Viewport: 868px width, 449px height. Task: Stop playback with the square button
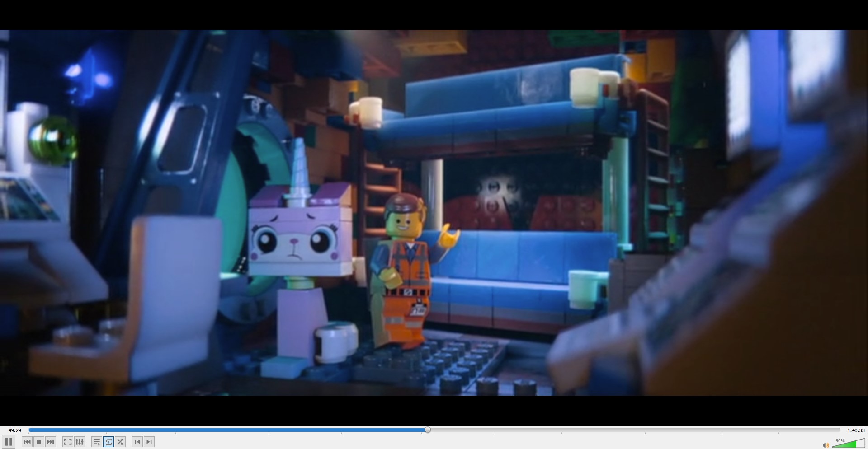coord(39,442)
